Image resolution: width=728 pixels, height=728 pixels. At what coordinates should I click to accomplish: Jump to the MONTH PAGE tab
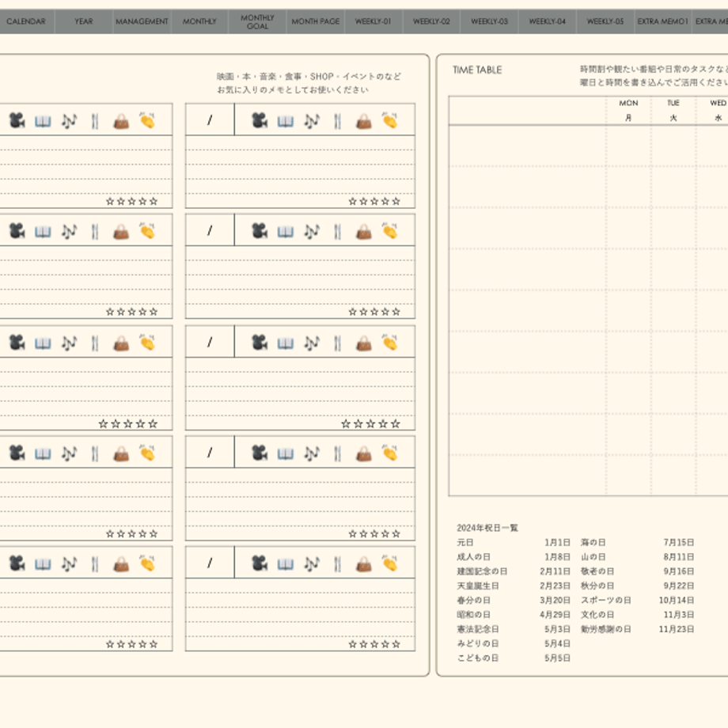(x=316, y=21)
